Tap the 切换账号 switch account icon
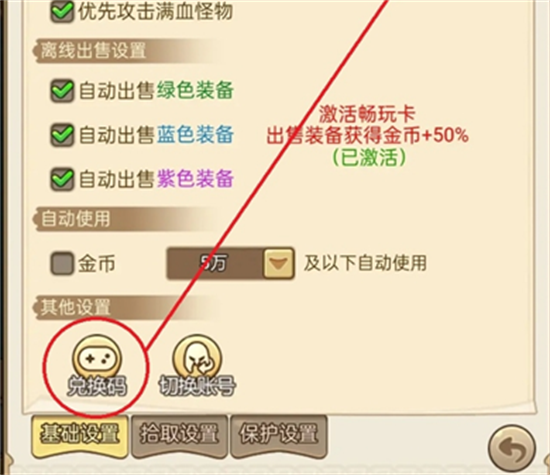This screenshot has height=475, width=550. point(197,365)
